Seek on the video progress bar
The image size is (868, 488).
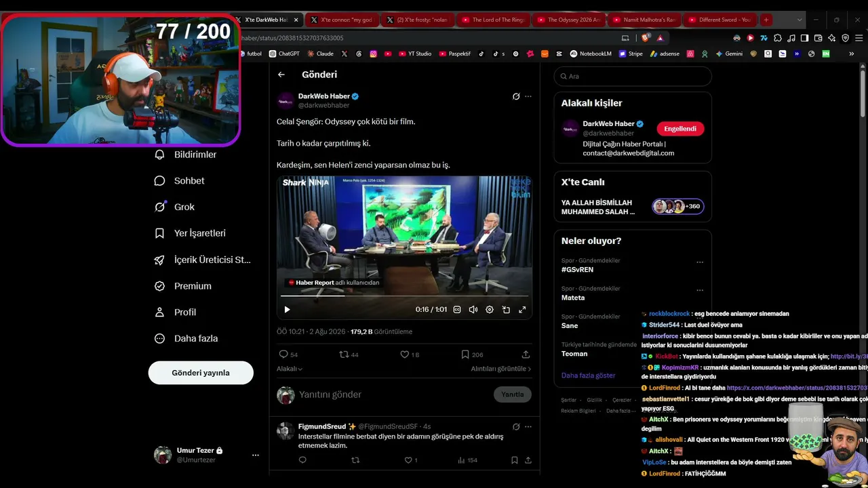(x=404, y=296)
